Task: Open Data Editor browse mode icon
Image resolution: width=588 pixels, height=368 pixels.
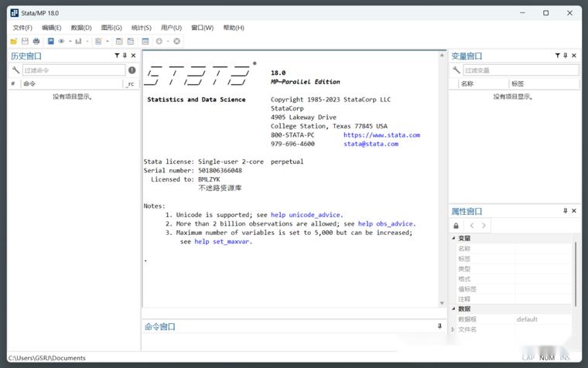Action: pos(131,41)
